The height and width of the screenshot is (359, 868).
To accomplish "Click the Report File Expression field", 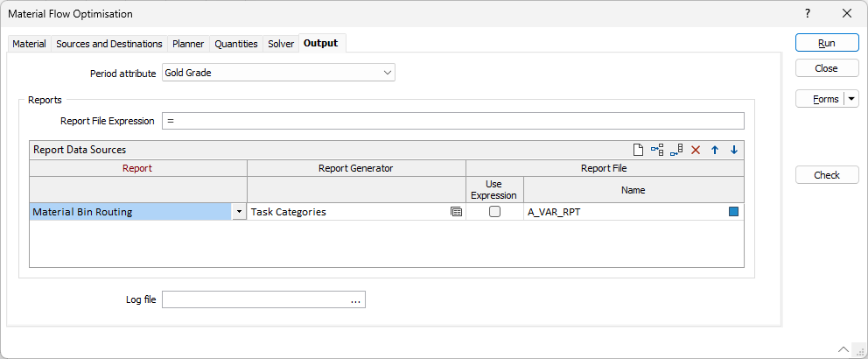I will click(x=453, y=121).
